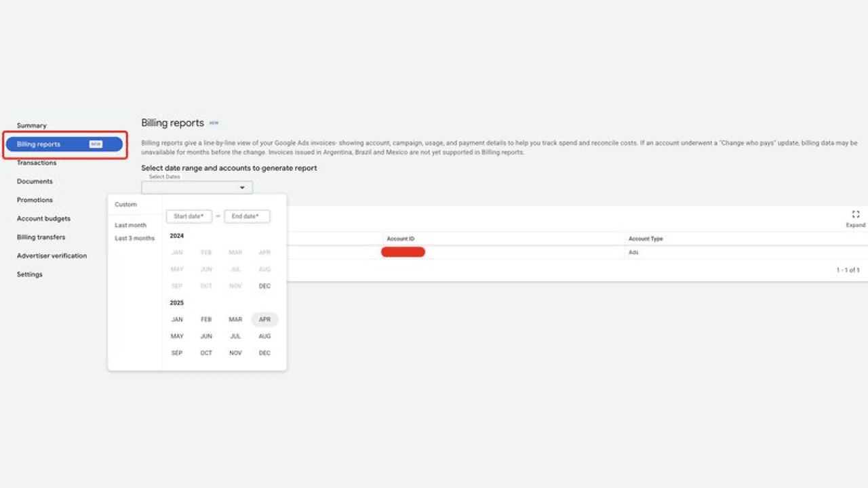Click the Expand fullscreen icon
Viewport: 868px width, 488px height.
pyautogui.click(x=855, y=214)
